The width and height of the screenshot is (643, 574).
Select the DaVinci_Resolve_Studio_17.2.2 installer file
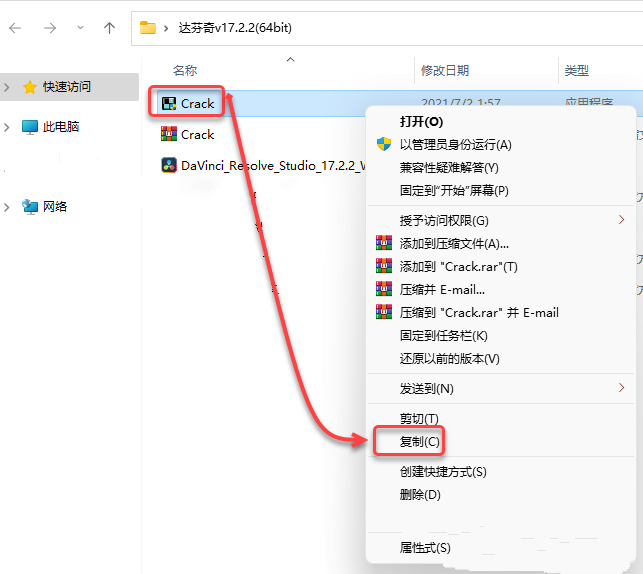point(273,166)
